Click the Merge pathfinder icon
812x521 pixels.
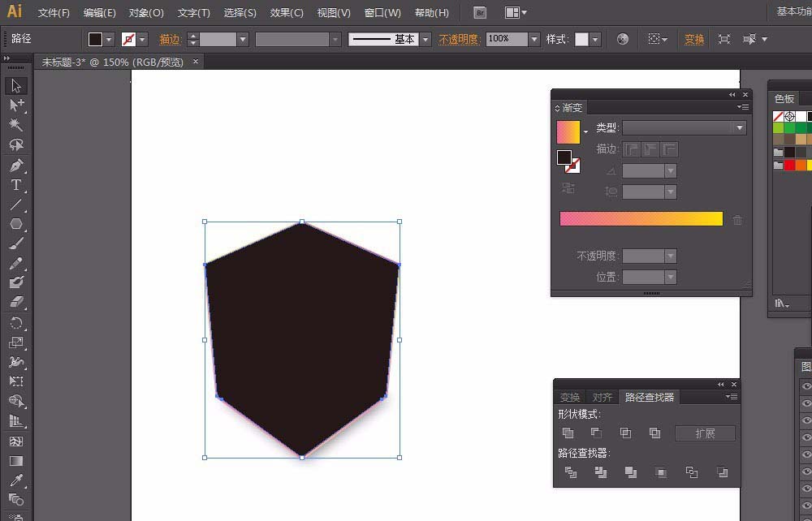[631, 471]
